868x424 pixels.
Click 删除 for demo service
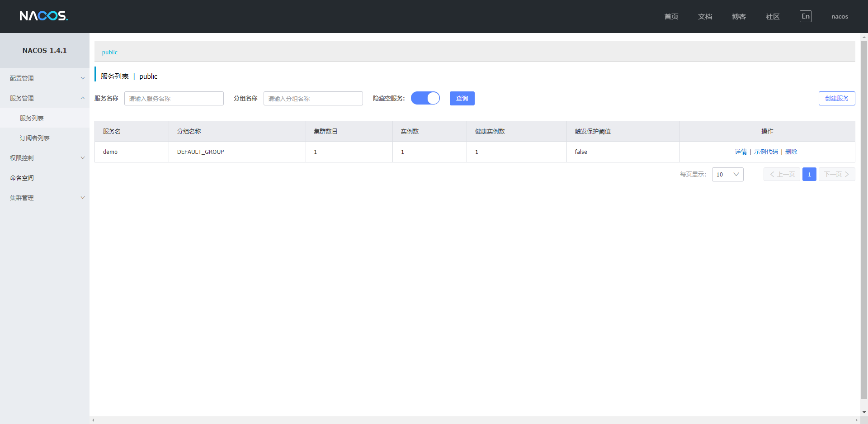click(x=791, y=152)
